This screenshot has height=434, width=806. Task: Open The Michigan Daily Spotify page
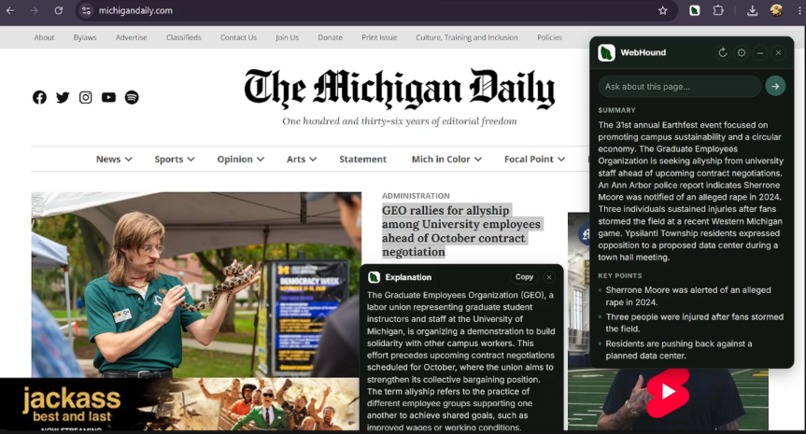click(132, 97)
